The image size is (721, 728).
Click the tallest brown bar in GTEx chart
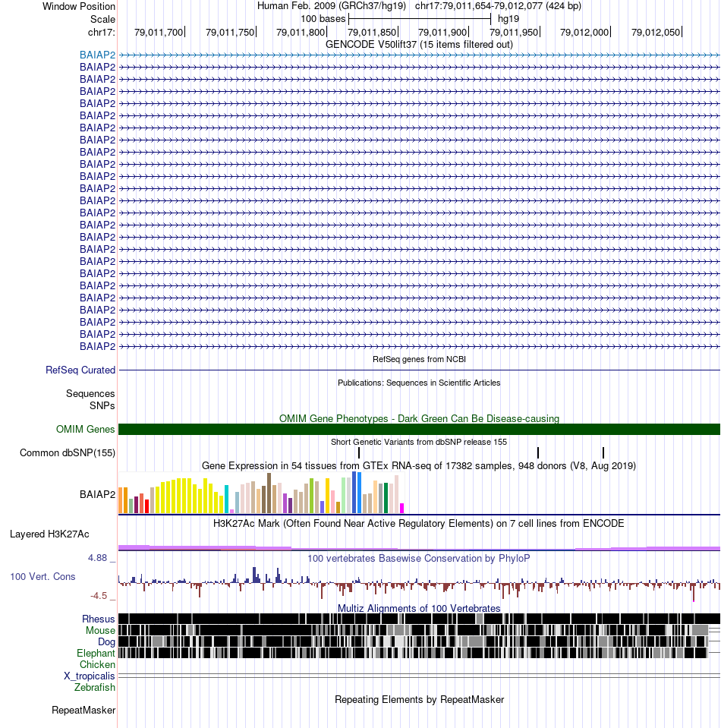(269, 493)
